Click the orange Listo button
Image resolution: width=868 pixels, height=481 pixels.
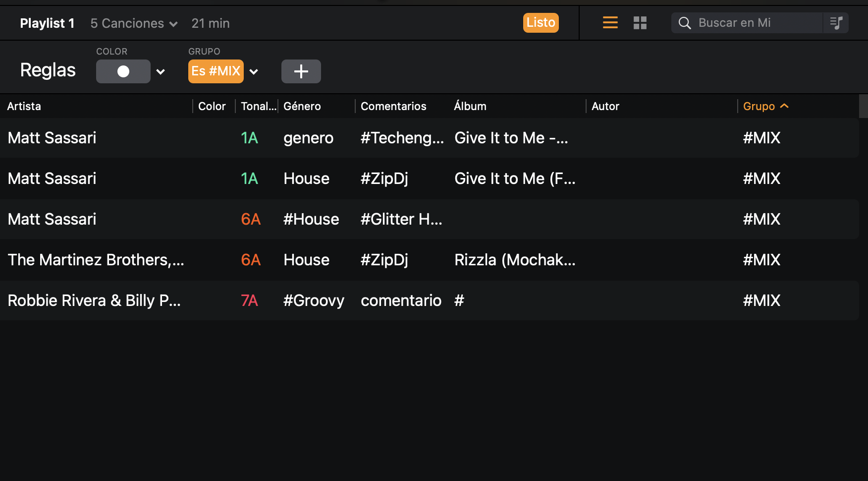[x=541, y=22]
